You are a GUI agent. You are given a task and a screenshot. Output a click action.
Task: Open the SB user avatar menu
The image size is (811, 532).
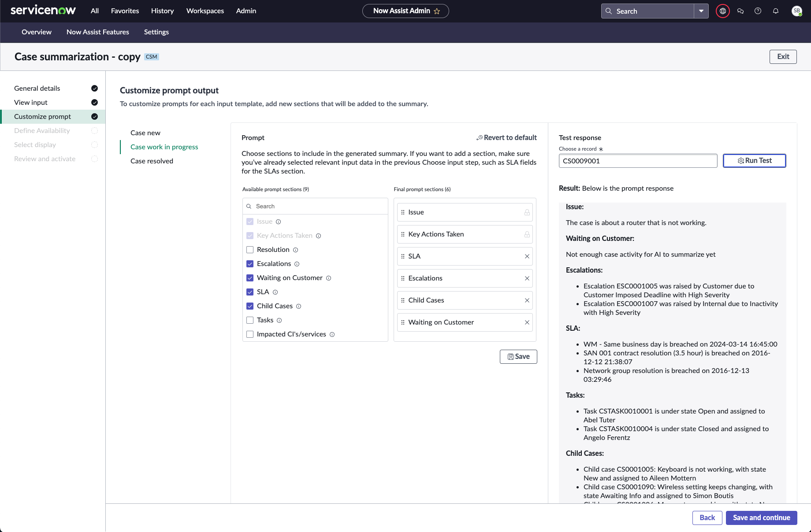point(797,11)
